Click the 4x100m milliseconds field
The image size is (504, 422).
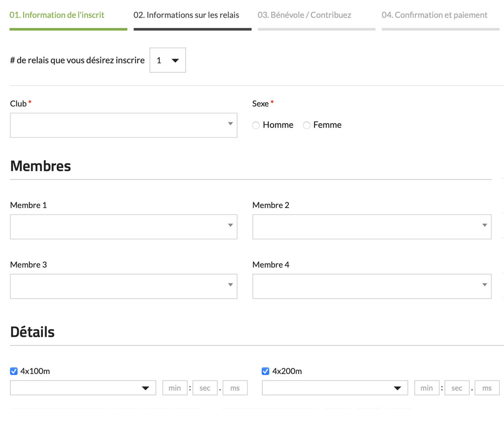click(235, 388)
